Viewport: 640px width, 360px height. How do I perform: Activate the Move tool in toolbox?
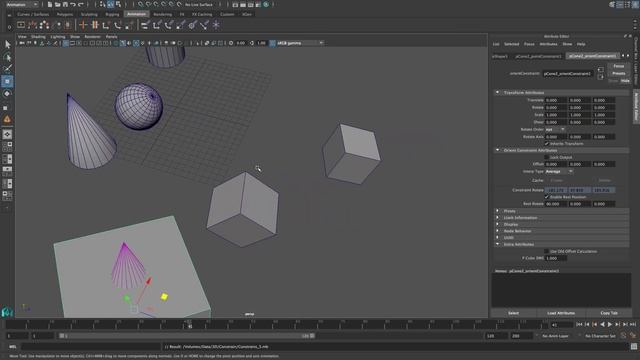point(7,82)
